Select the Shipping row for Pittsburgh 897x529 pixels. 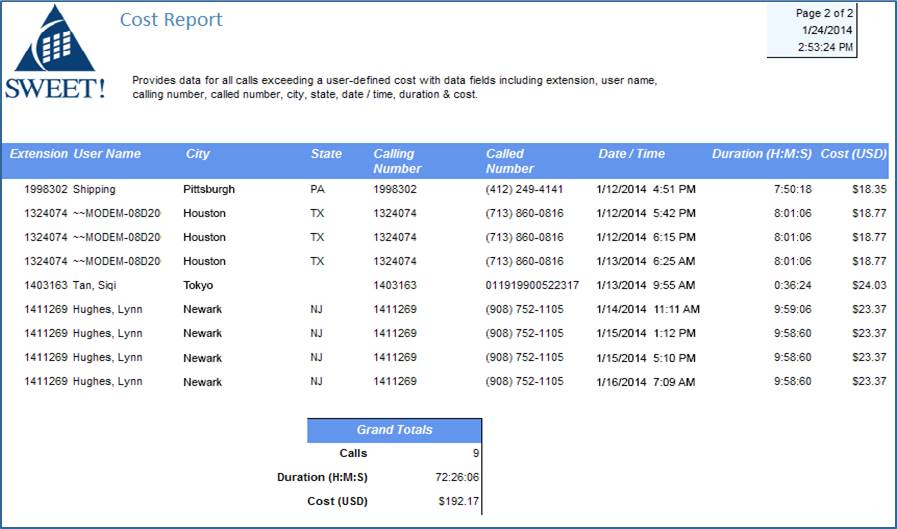[445, 189]
